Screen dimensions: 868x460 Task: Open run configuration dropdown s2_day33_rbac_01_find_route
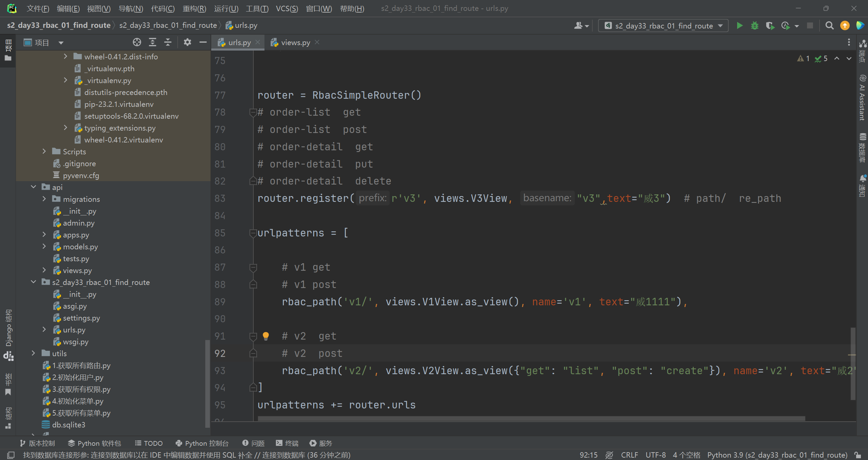coord(663,26)
